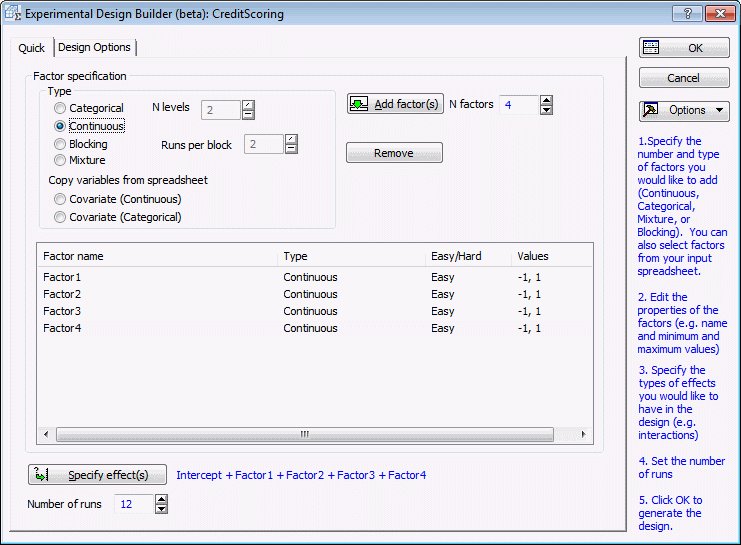Decrease Number of runs spinner
The height and width of the screenshot is (545, 741).
click(161, 509)
